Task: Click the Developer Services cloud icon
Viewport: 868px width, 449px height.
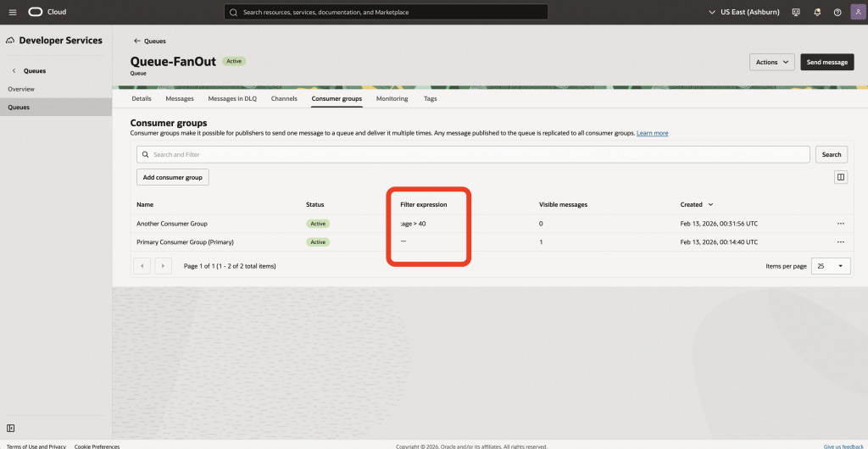Action: pos(10,41)
